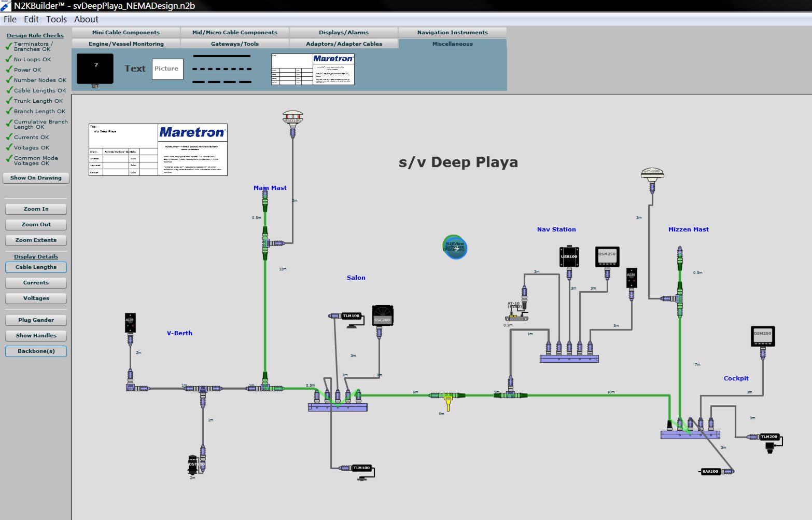812x520 pixels.
Task: Click the Cockpit multiport box
Action: pyautogui.click(x=690, y=435)
